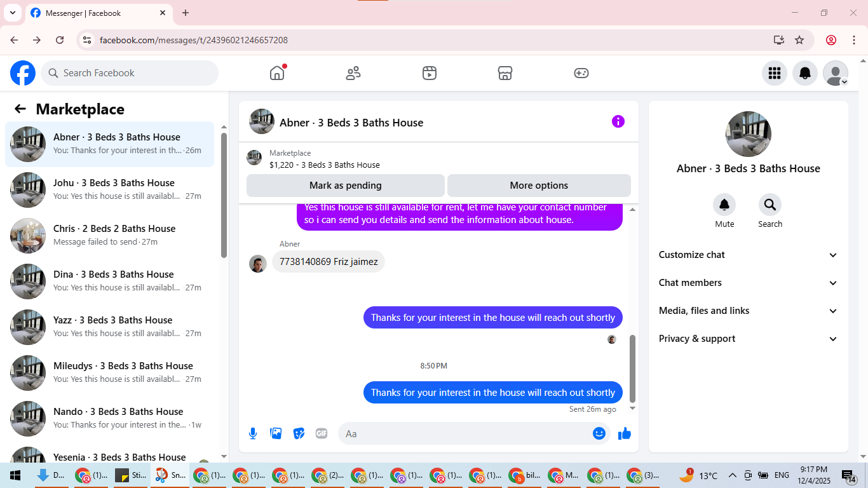Click the large listing photo in the info panel

[x=749, y=134]
